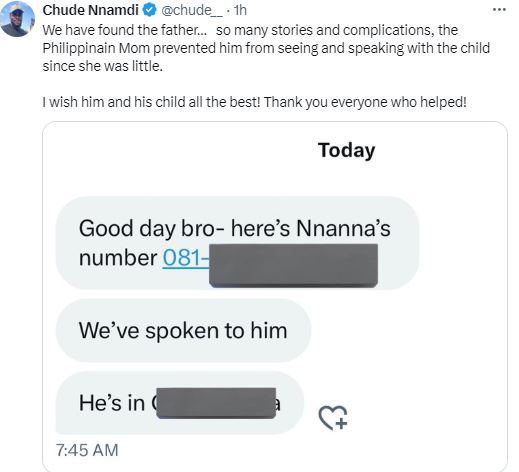Add a heart reaction to the message
This screenshot has width=519, height=472.
(x=333, y=417)
